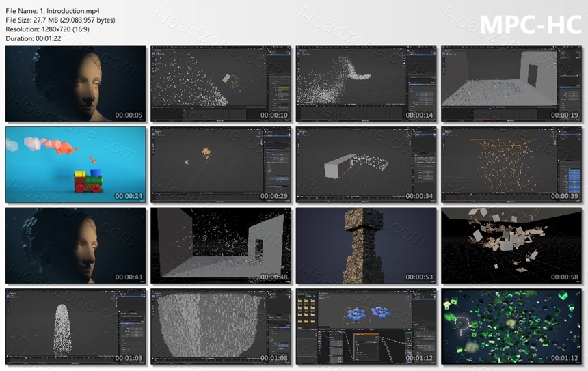The width and height of the screenshot is (588, 371).
Task: Select the gray bowl mesh frame at 00:01:08
Action: click(221, 327)
